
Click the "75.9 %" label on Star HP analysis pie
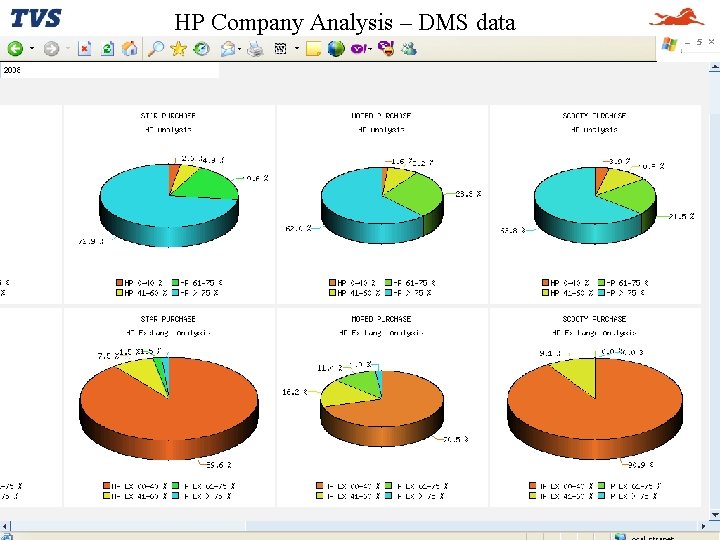[x=91, y=241]
